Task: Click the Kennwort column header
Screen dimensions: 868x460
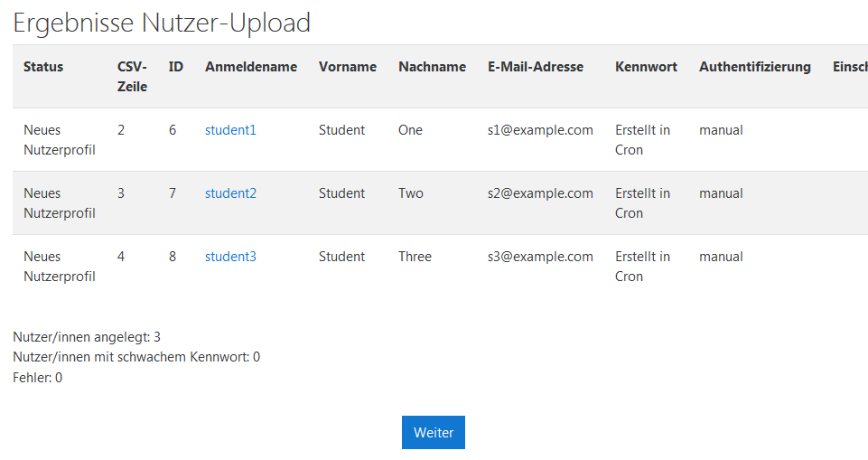Action: pos(646,67)
